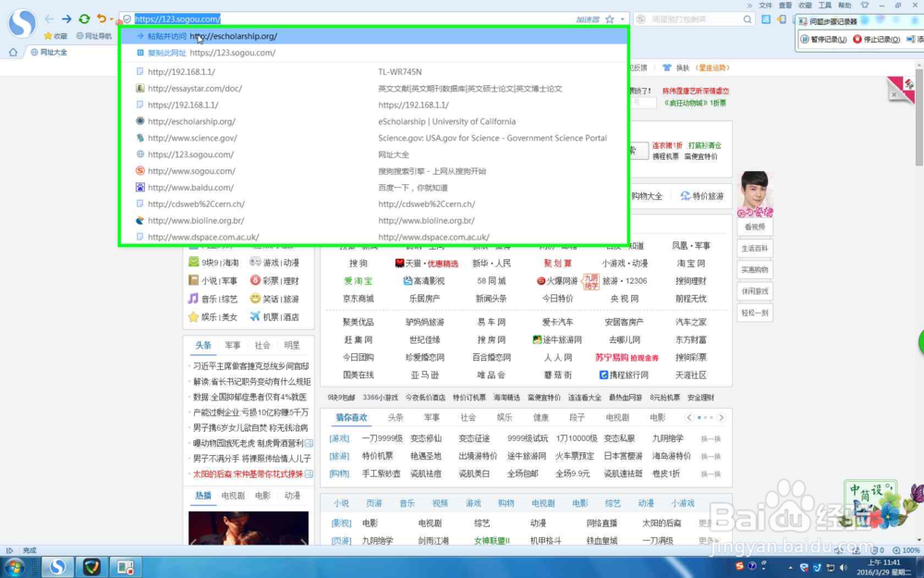Click the previous arrow in 猜你喜欢 bar
Image resolution: width=924 pixels, height=578 pixels.
[x=689, y=418]
